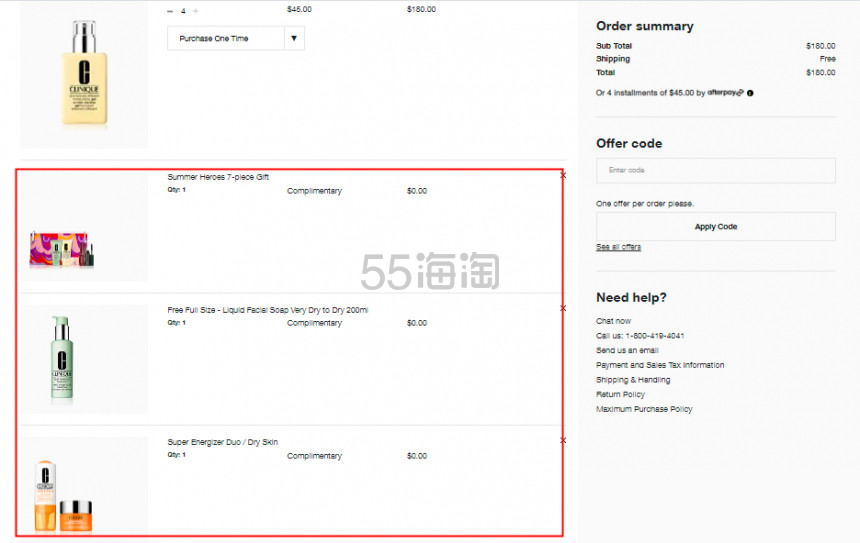860x543 pixels.
Task: Click the Free Full Size Liquid Facial Soap title
Action: (x=268, y=310)
